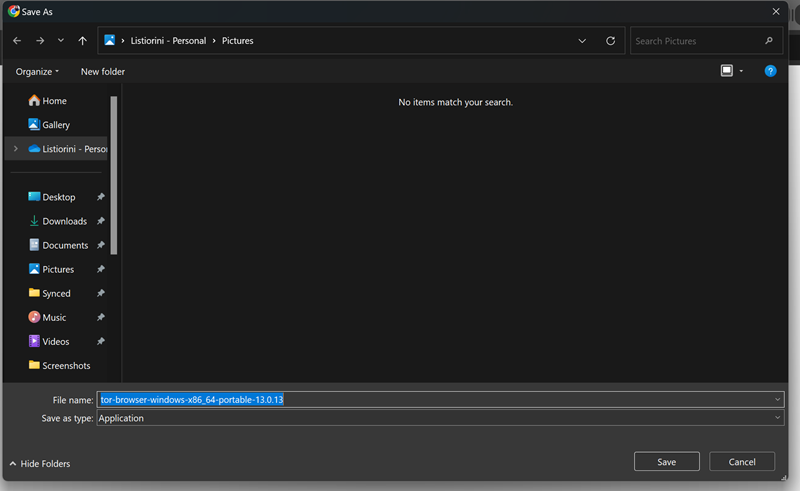
Task: Expand the Listiorini - Personal tree node
Action: point(15,149)
